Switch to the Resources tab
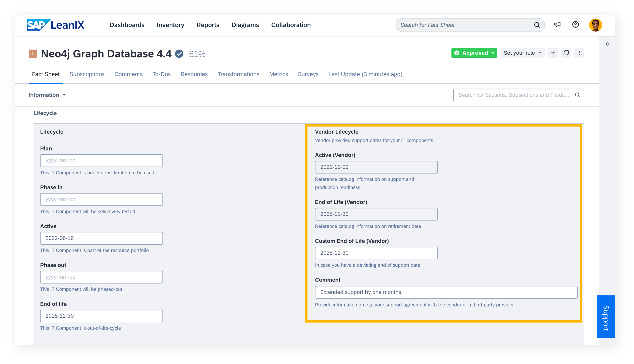634x364 pixels. [194, 74]
